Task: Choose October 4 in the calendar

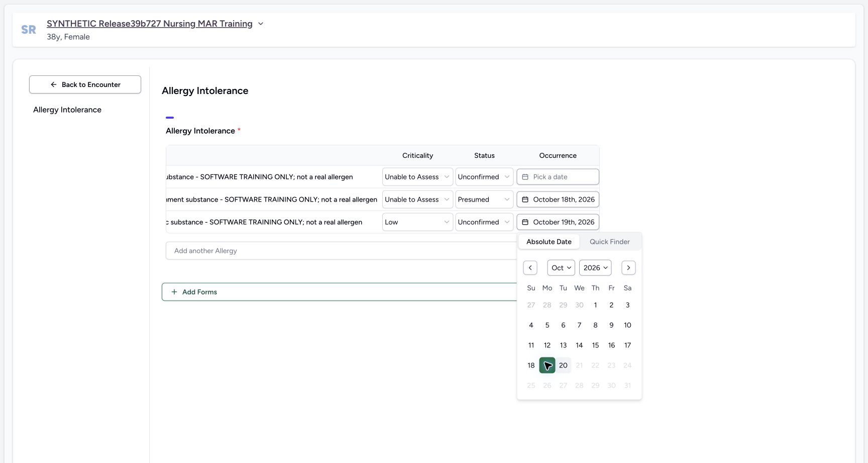Action: [531, 325]
